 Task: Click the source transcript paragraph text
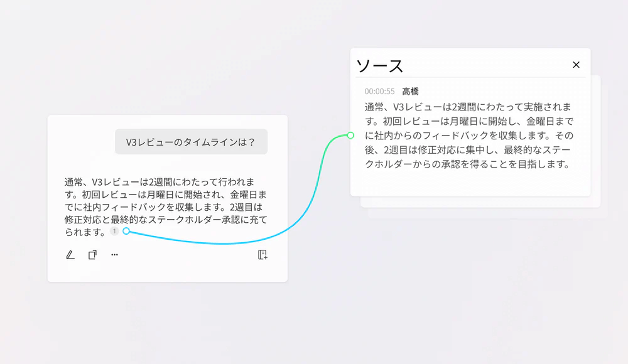pyautogui.click(x=468, y=136)
